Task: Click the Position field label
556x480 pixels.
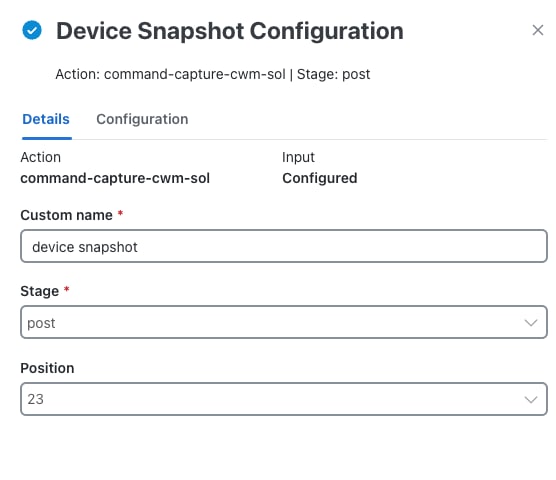Action: click(47, 368)
